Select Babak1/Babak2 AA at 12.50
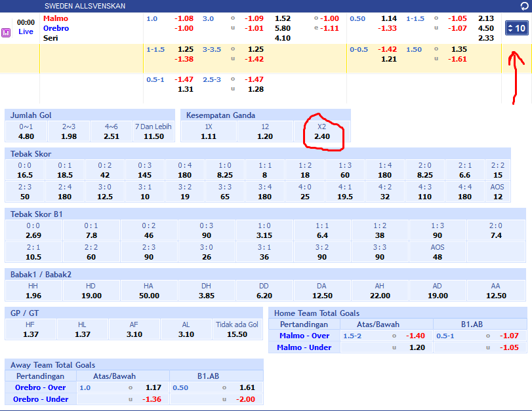532x411 pixels. click(496, 296)
